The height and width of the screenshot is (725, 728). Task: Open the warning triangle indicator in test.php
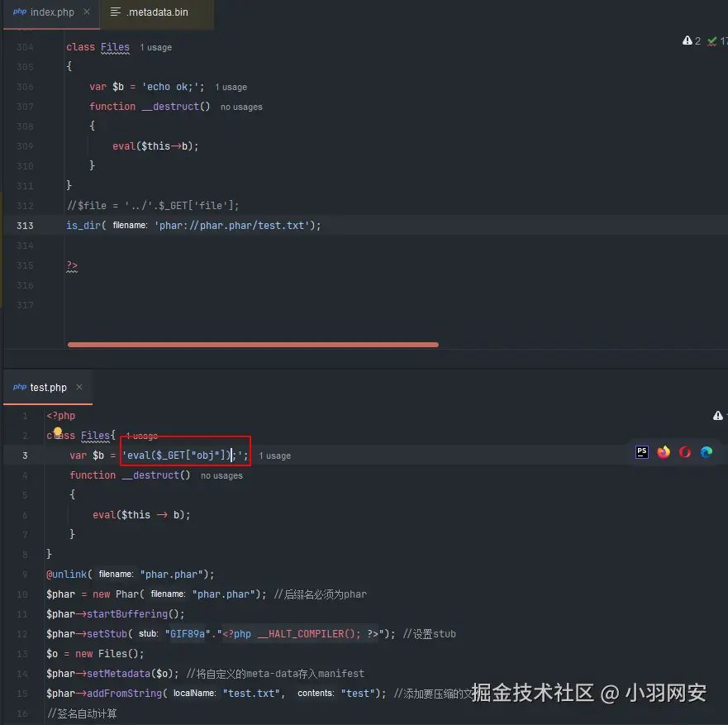click(718, 416)
